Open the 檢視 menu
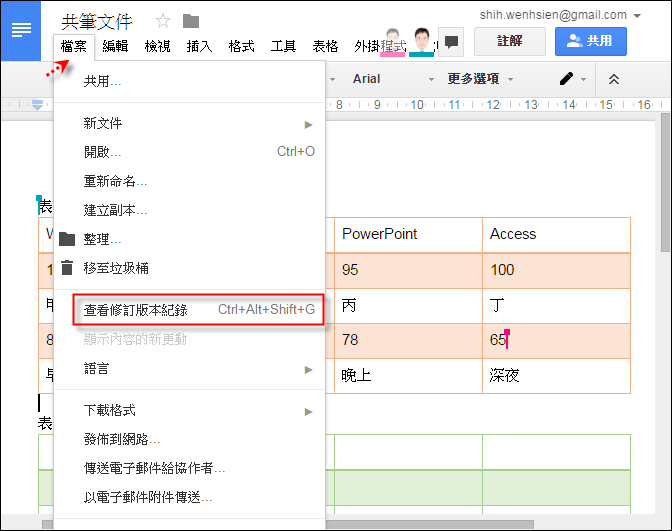The height and width of the screenshot is (531, 672). 157,46
